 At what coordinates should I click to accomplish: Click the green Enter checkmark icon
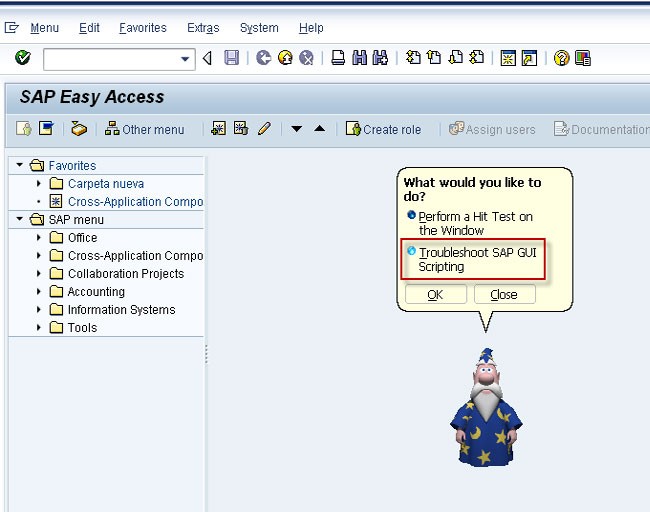[x=23, y=58]
